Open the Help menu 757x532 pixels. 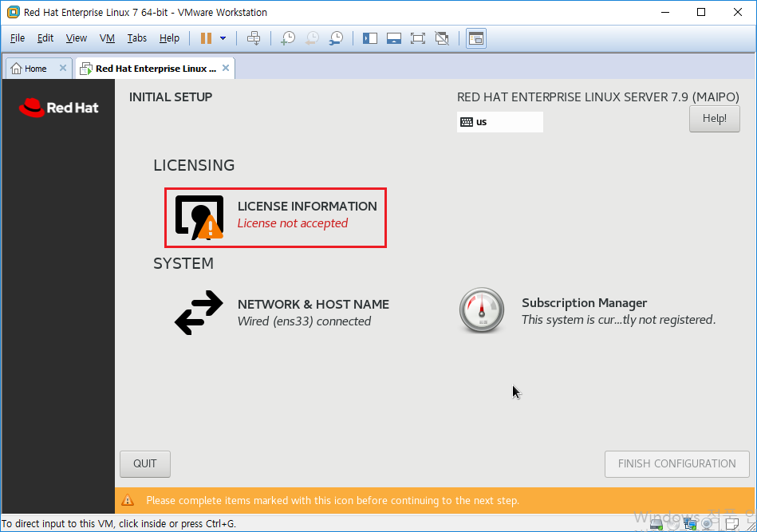tap(169, 38)
